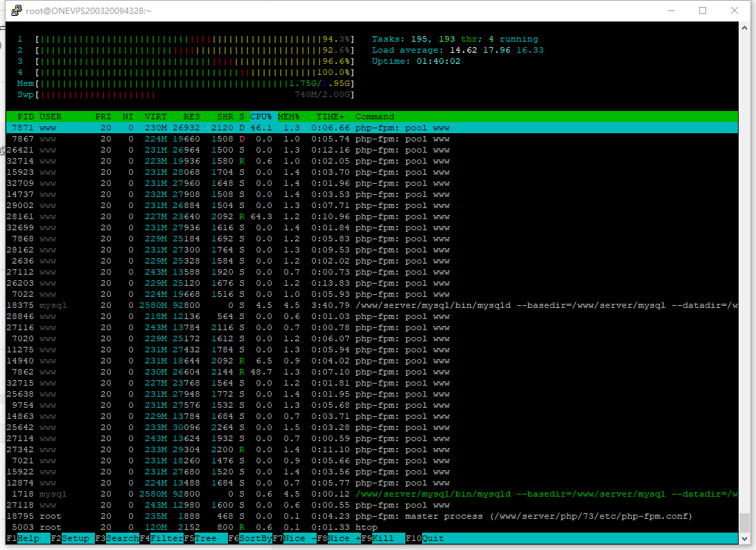Sort by VIRT column header
756x550 pixels.
pos(155,117)
